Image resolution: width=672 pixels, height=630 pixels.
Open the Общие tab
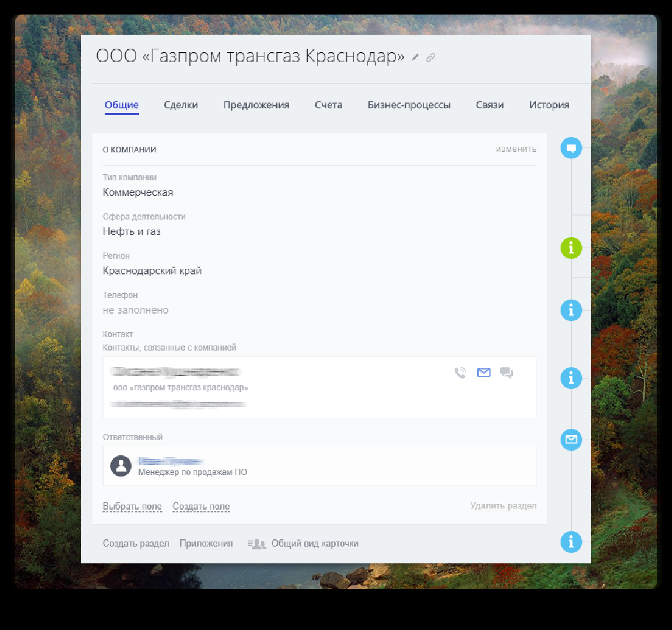point(122,105)
